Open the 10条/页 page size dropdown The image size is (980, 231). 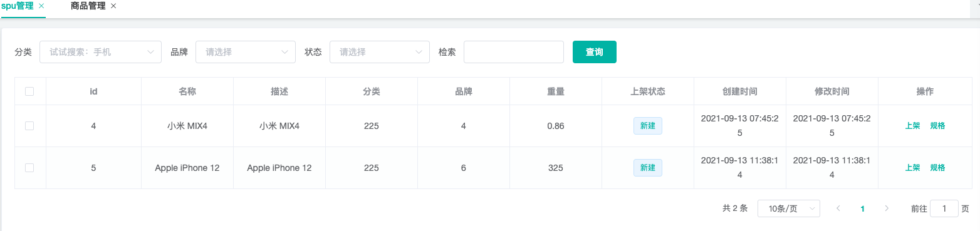point(789,208)
